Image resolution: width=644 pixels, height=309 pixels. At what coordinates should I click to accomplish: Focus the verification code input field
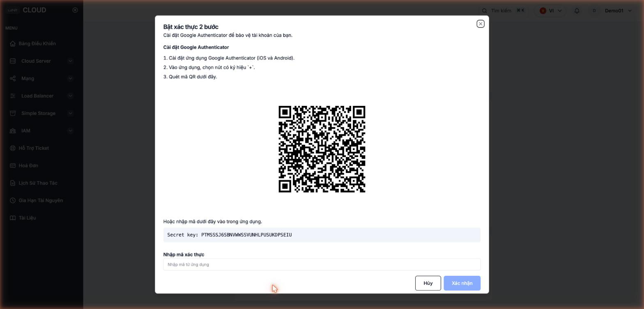(x=322, y=264)
